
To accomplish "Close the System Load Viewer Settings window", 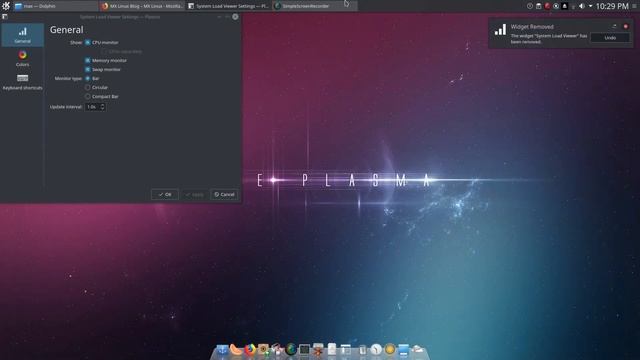I will 235,17.
